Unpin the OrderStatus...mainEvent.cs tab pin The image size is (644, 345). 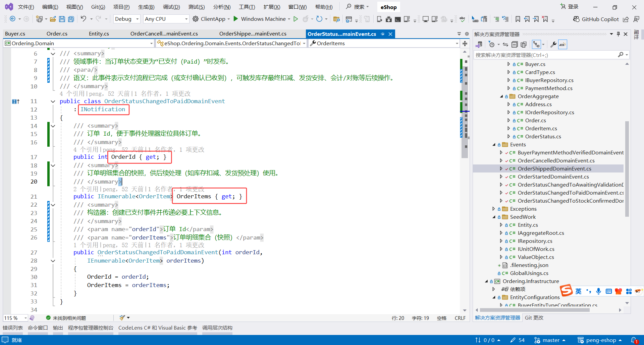pos(383,34)
